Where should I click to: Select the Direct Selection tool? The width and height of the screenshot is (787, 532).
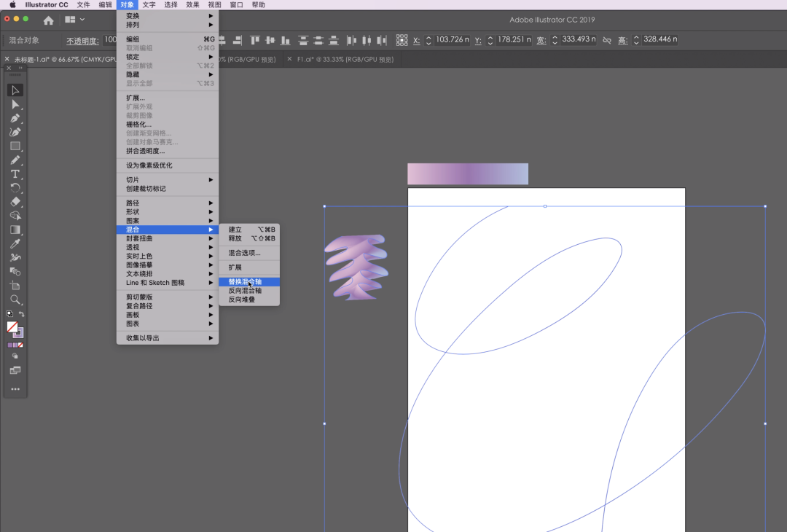click(x=15, y=104)
